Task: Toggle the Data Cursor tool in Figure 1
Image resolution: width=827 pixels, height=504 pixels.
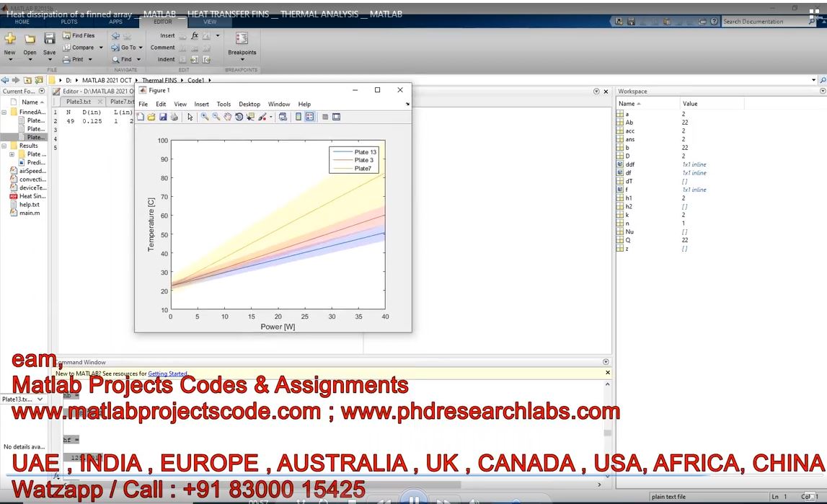Action: [250, 117]
